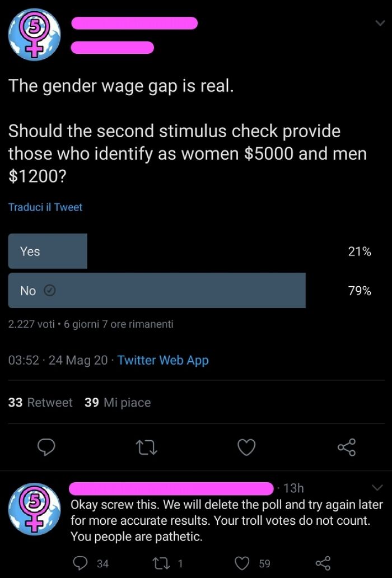This screenshot has width=392, height=578.
Task: Expand the top tweet options chevron
Action: point(380,24)
